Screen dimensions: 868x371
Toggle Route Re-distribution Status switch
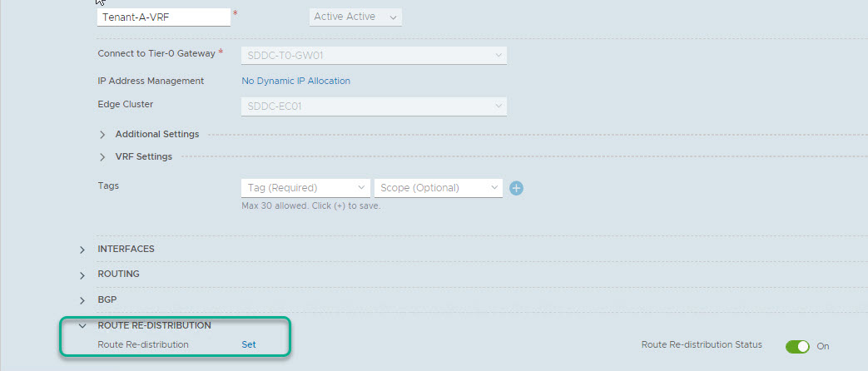click(x=797, y=346)
